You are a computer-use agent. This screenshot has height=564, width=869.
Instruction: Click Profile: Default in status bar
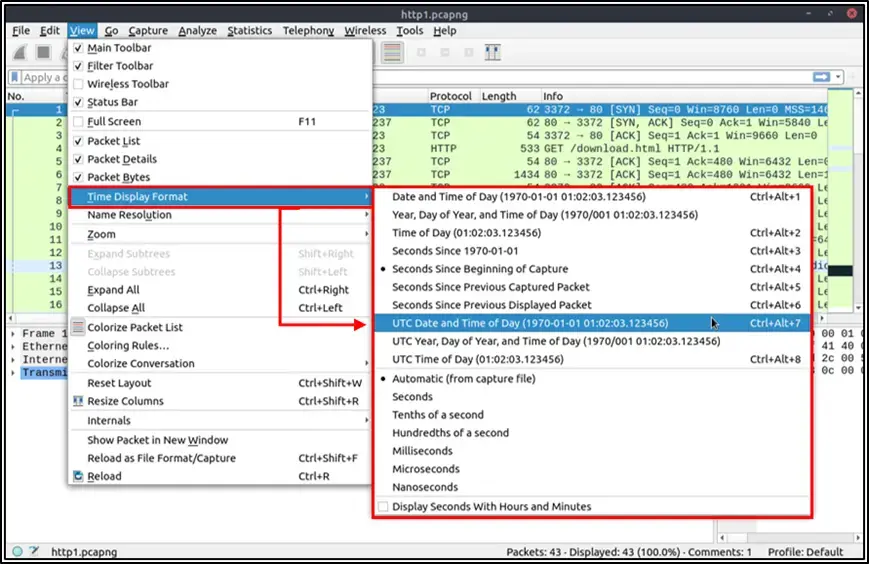click(805, 552)
